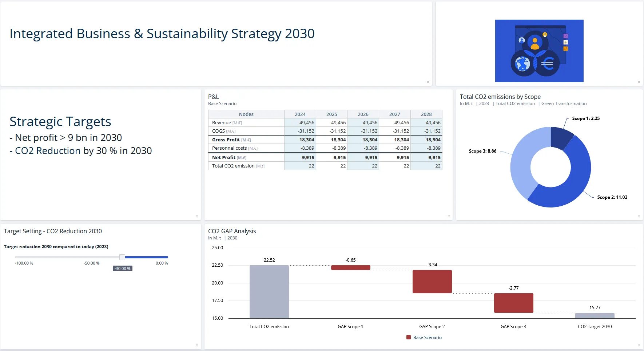Select the Revenue row label

227,123
